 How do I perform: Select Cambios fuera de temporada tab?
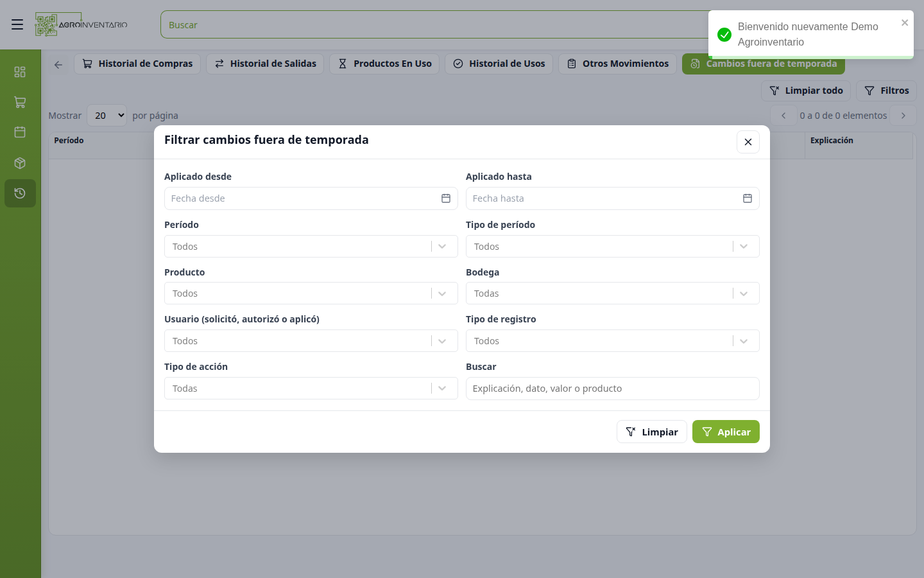tap(764, 64)
